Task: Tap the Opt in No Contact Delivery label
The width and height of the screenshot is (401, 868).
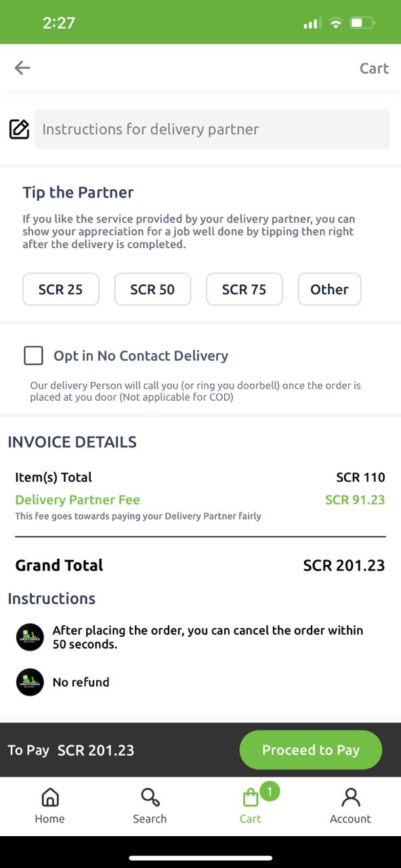Action: (141, 355)
